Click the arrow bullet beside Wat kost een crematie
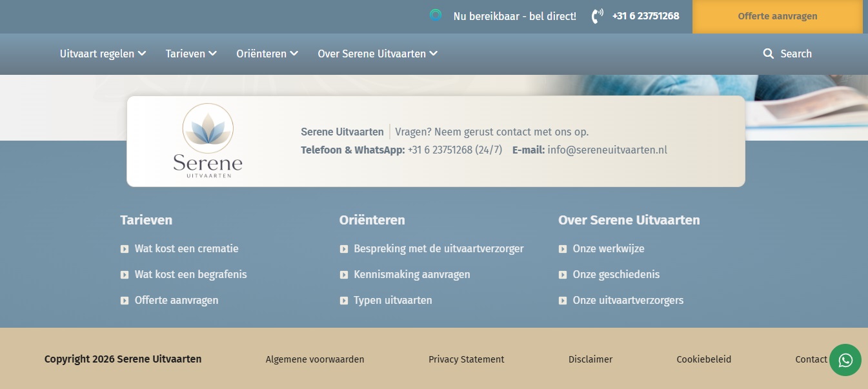The image size is (868, 389). 125,249
